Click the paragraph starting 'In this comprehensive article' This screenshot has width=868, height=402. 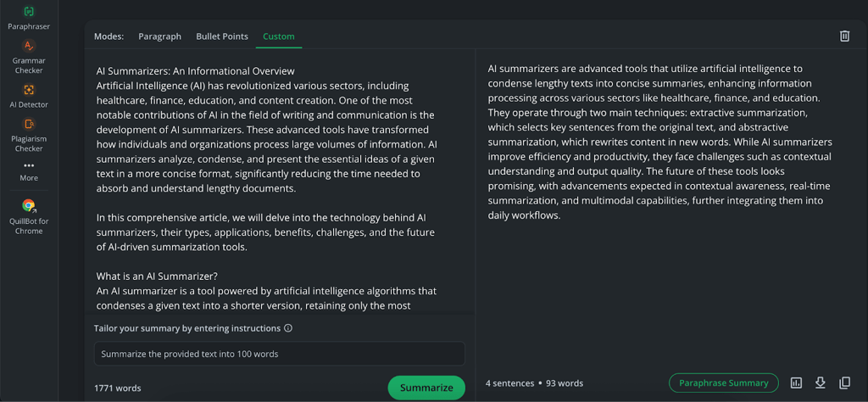(266, 232)
